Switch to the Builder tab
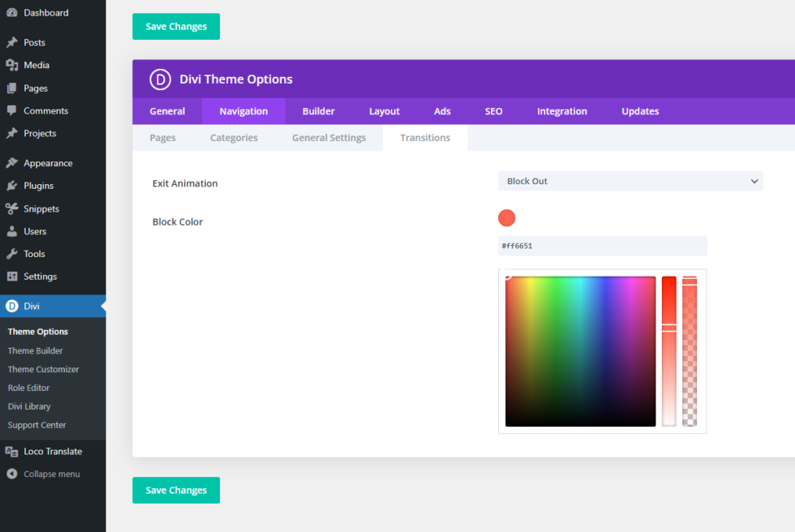The width and height of the screenshot is (795, 532). [x=318, y=111]
